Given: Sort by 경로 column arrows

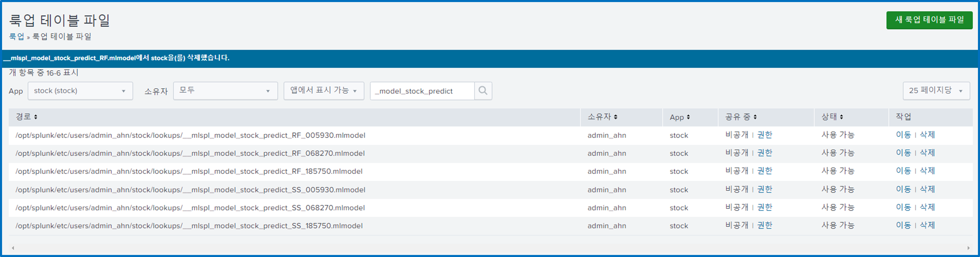Looking at the screenshot, I should [x=36, y=117].
